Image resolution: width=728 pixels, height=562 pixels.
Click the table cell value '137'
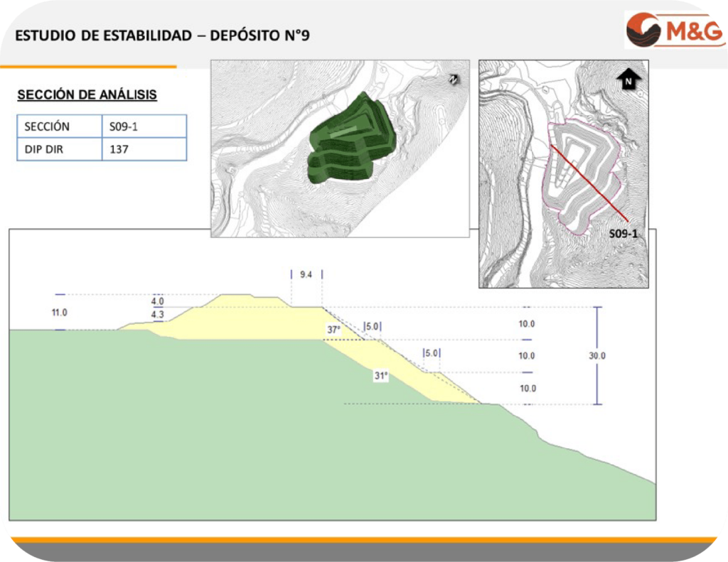point(144,149)
